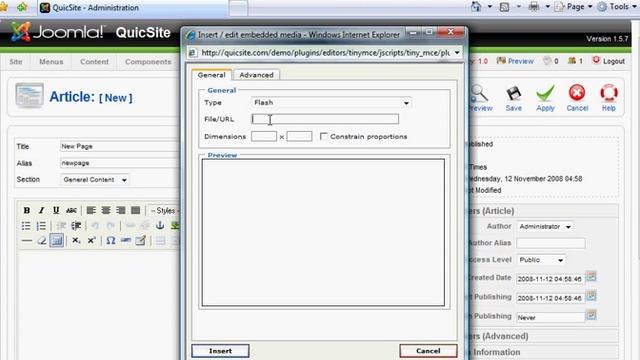Expand dropdown arrow next to printer icon
The width and height of the screenshot is (640, 360).
(548, 7)
